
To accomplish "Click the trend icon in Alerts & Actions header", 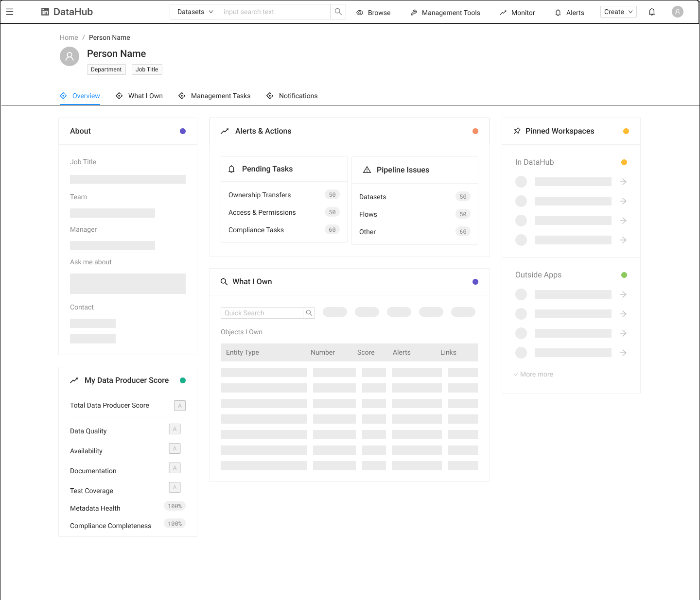I will pos(225,131).
